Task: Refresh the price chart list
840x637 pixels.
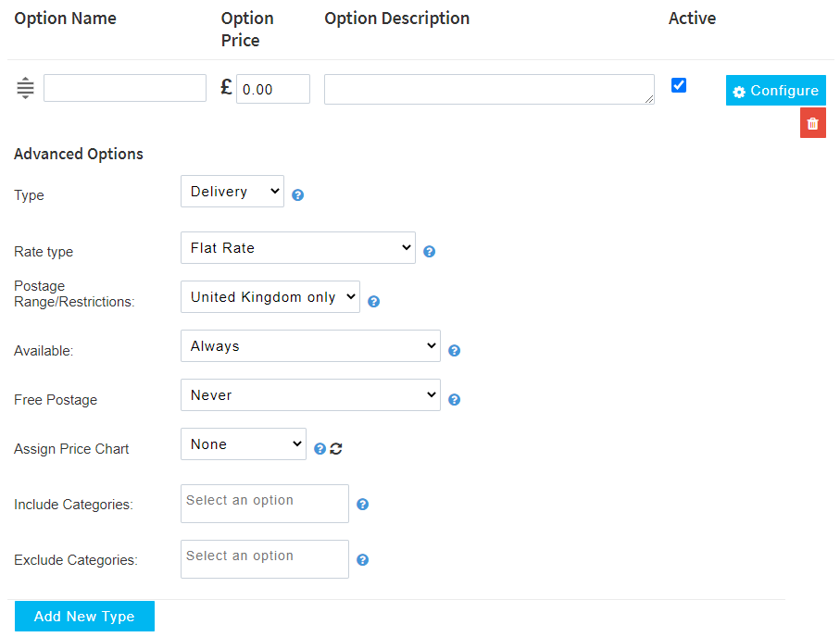Action: click(336, 449)
